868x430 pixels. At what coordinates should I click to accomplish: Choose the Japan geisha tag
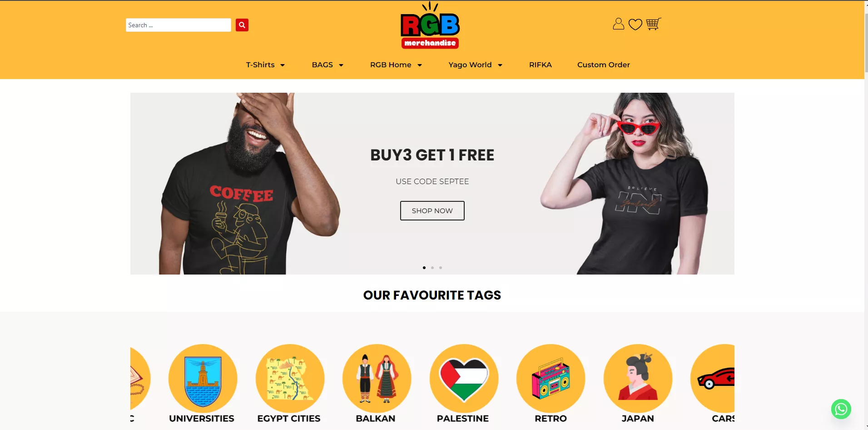point(638,379)
